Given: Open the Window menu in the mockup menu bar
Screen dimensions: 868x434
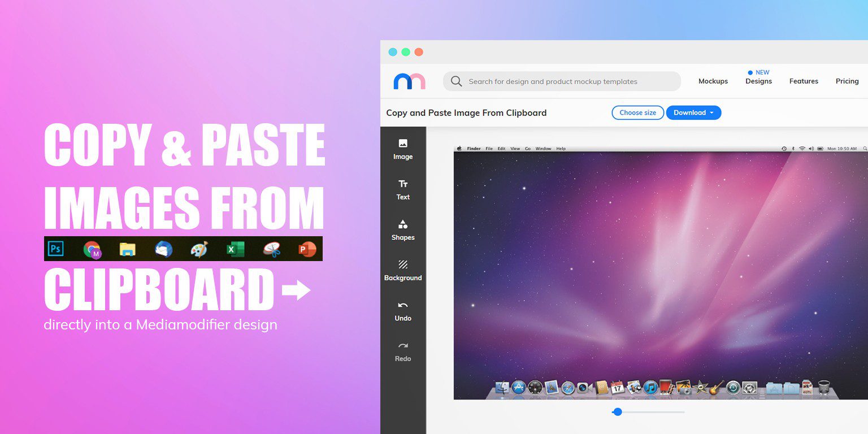Looking at the screenshot, I should click(x=543, y=148).
